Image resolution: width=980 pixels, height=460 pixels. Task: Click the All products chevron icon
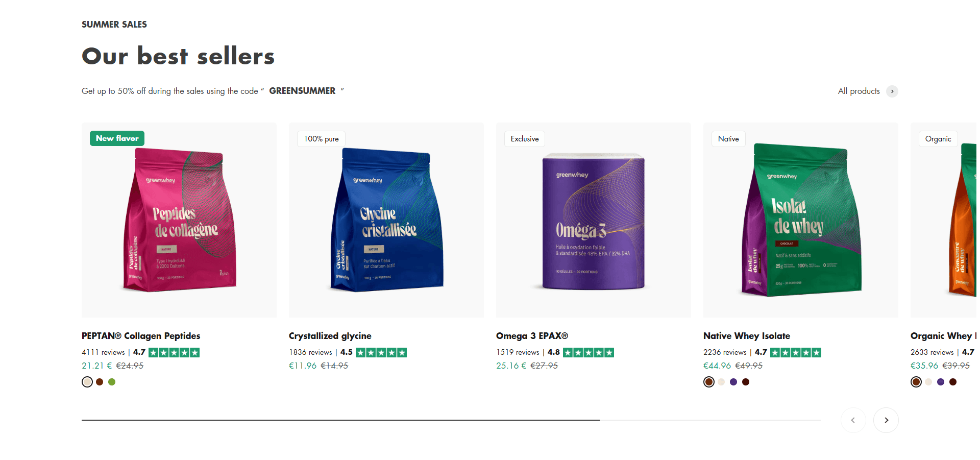coord(892,91)
